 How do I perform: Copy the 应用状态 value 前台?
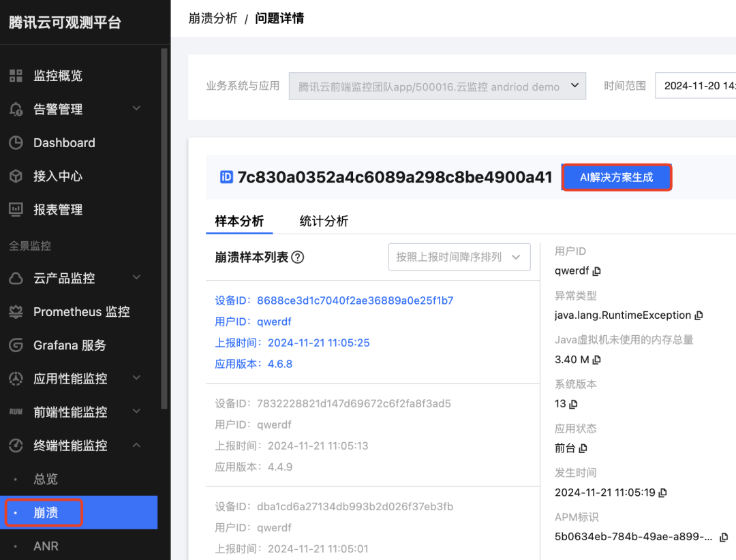point(583,448)
